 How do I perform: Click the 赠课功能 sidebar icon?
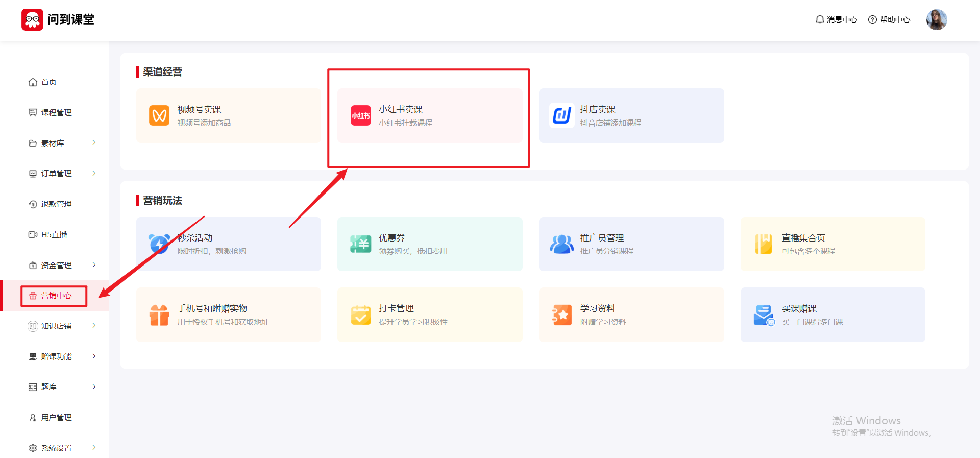[x=33, y=356]
